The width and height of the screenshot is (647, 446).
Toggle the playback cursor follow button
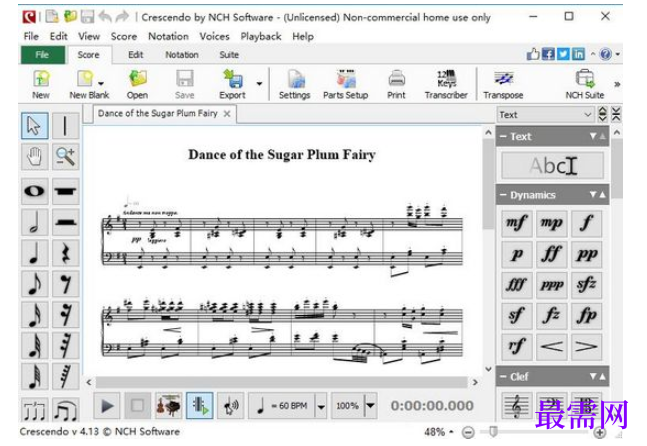pos(200,406)
